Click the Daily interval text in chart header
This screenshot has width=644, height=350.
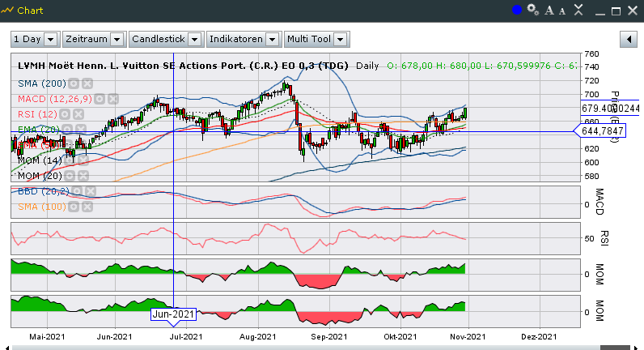point(367,66)
